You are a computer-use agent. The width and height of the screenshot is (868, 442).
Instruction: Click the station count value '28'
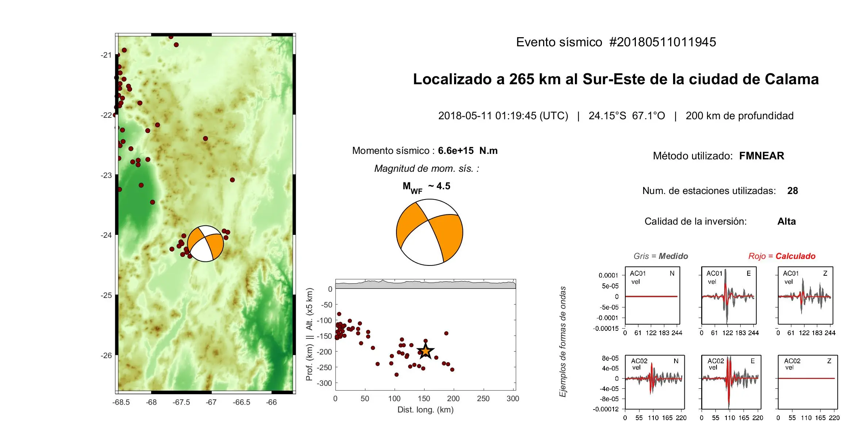click(792, 191)
